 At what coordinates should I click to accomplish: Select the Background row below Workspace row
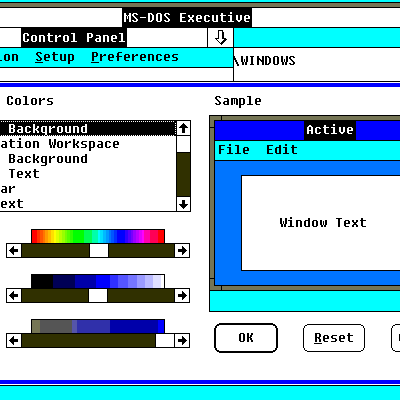point(88,159)
